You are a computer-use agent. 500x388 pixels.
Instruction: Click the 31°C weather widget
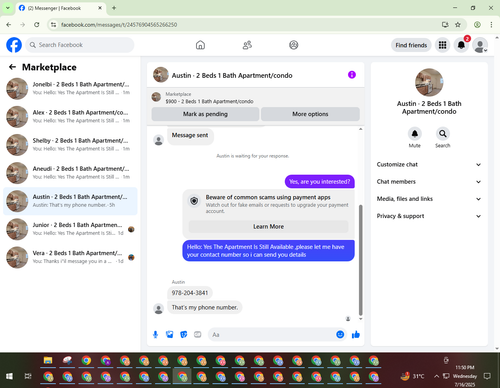(x=413, y=376)
